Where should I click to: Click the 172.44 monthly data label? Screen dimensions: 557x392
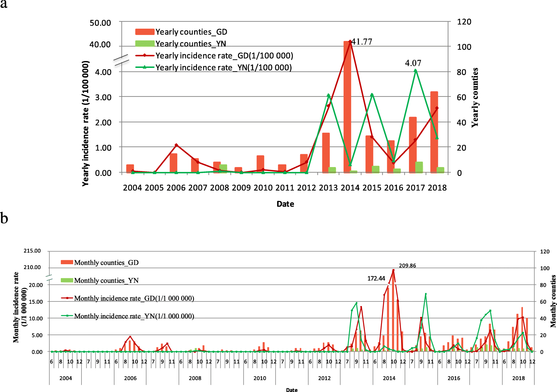click(376, 279)
